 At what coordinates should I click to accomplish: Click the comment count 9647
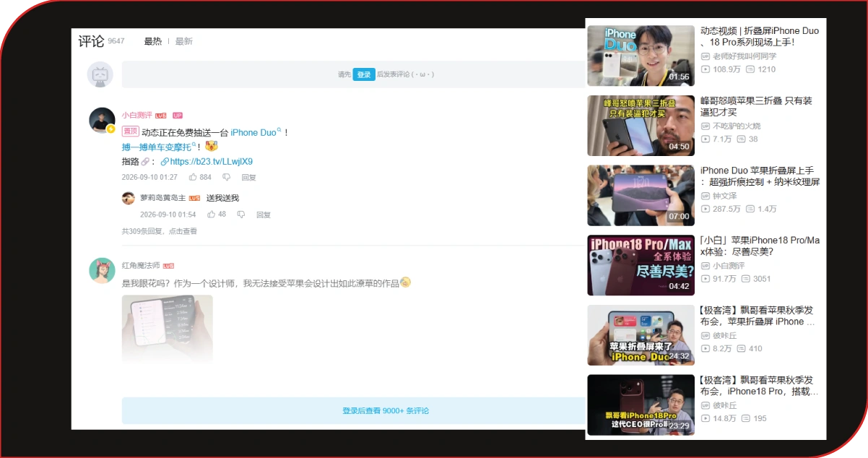coord(116,42)
